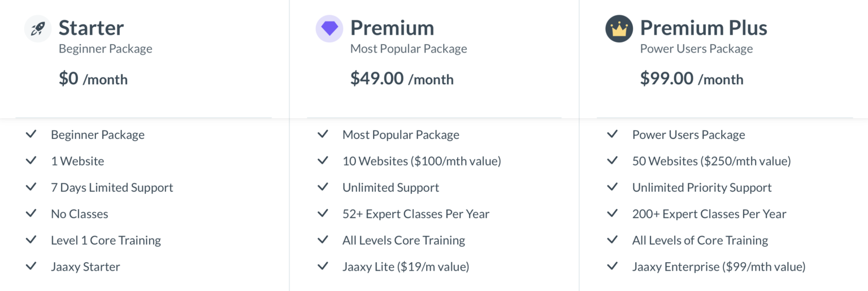This screenshot has width=868, height=291.
Task: Click checkmark beside Jaaxy Enterprise feature
Action: (612, 266)
